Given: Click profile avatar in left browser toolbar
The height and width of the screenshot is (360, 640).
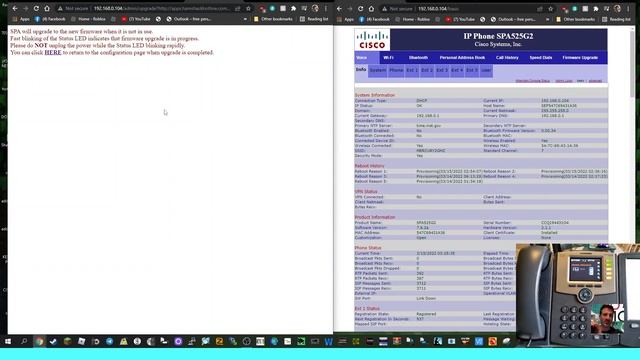Looking at the screenshot, I should [x=315, y=9].
